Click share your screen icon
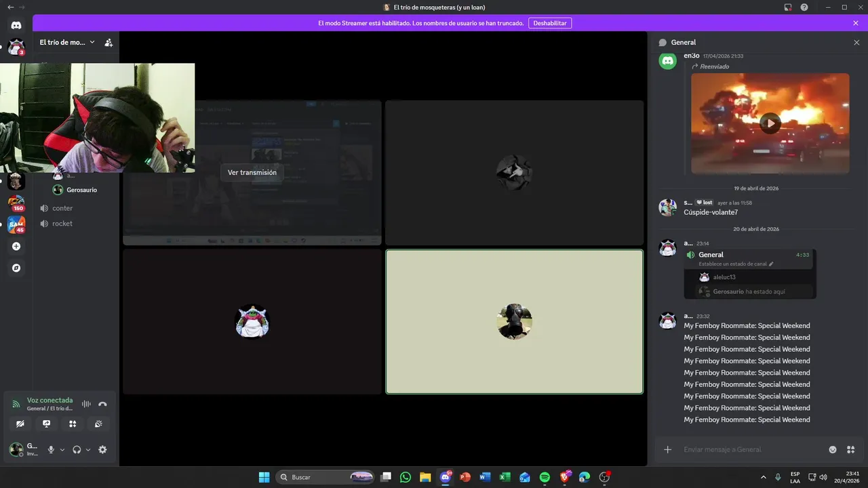868x488 pixels. tap(46, 424)
